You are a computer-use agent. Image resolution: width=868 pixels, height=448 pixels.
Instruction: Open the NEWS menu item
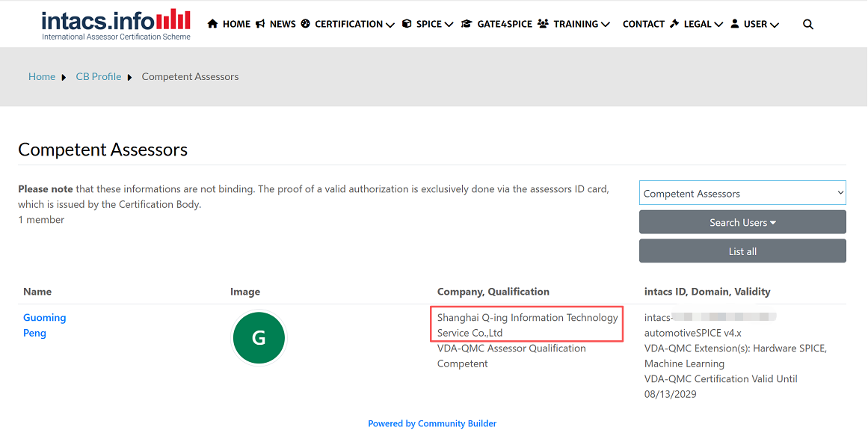click(283, 24)
